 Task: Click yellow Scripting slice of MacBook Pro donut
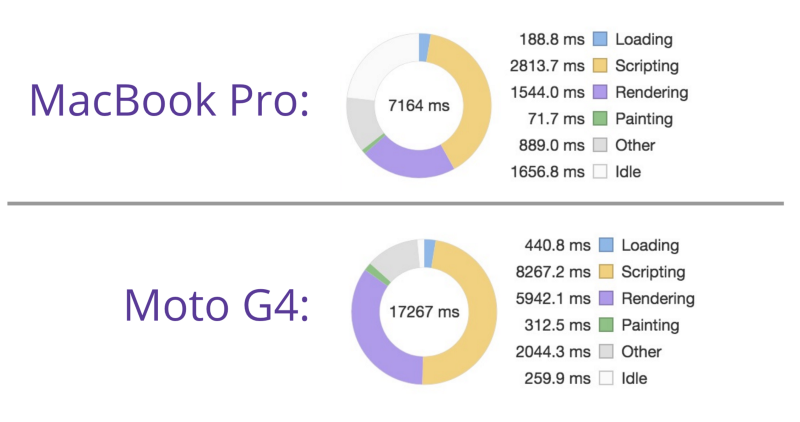(474, 102)
